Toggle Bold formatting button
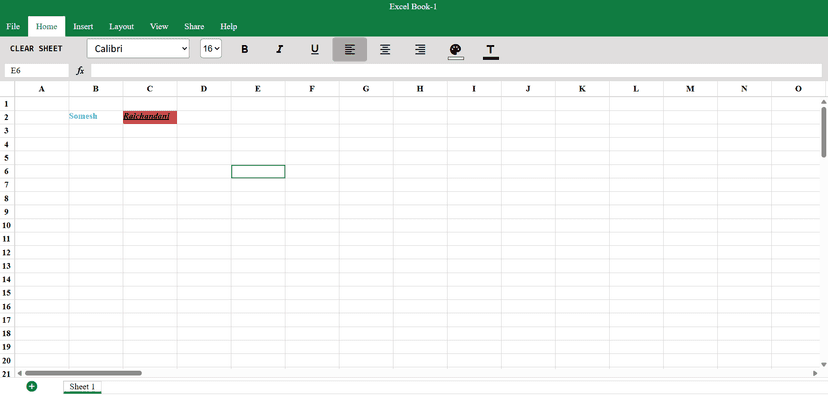Image resolution: width=828 pixels, height=396 pixels. (x=244, y=49)
